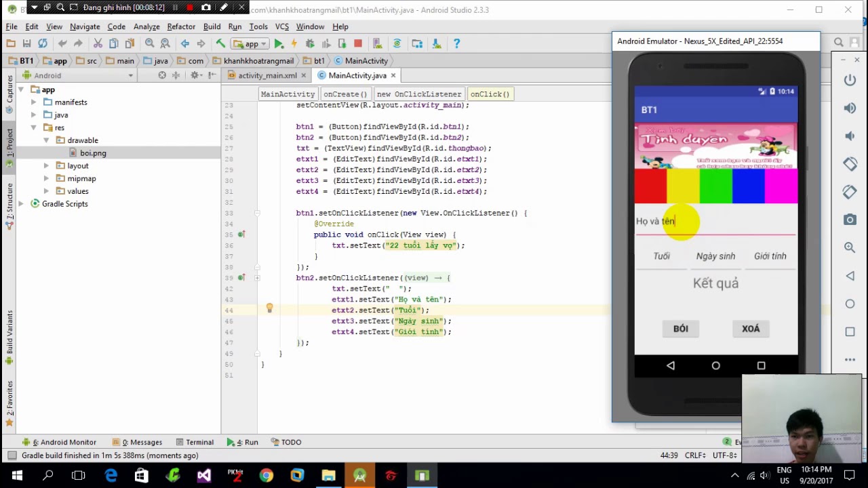Tap the XOÁ button in emulator
The image size is (868, 488).
(751, 329)
